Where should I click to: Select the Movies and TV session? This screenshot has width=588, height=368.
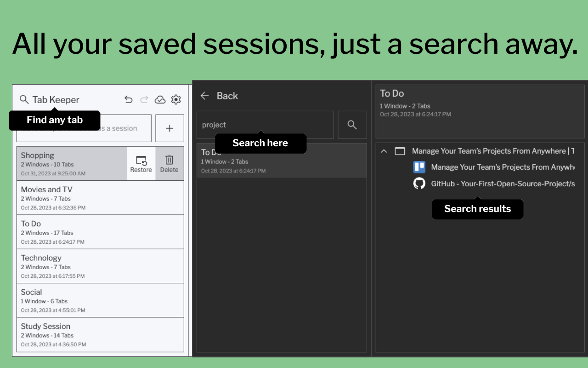100,197
